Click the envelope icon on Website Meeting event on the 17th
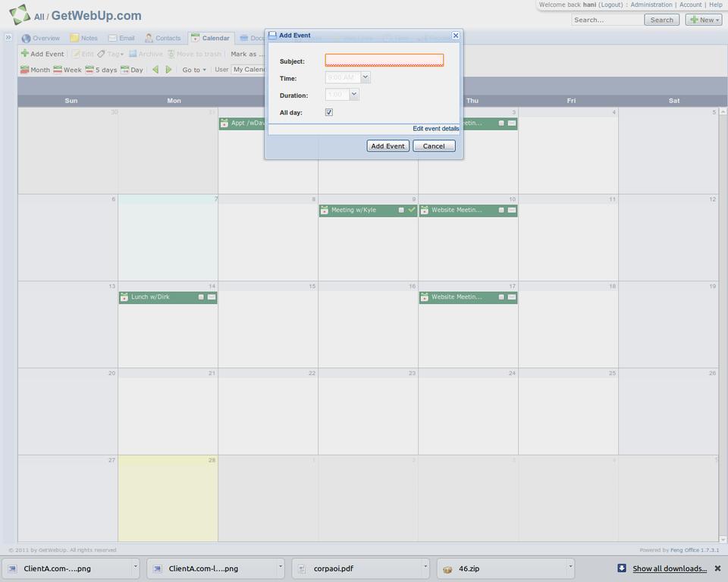Screen dimensions: 728x582 [512, 297]
